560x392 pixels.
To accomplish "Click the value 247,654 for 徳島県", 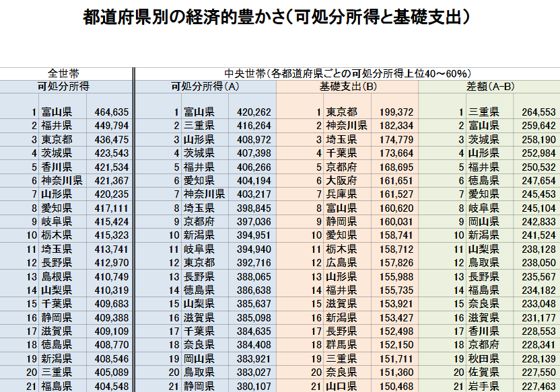I will click(539, 180).
